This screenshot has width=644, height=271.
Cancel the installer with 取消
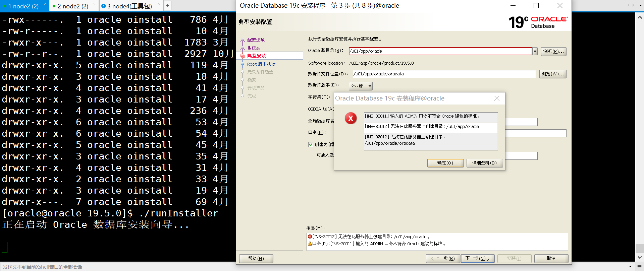551,259
